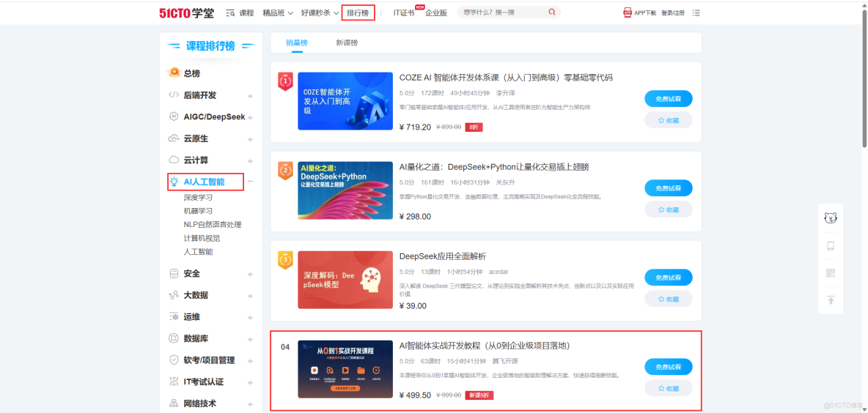Click the 后端开发 code icon

(x=174, y=95)
